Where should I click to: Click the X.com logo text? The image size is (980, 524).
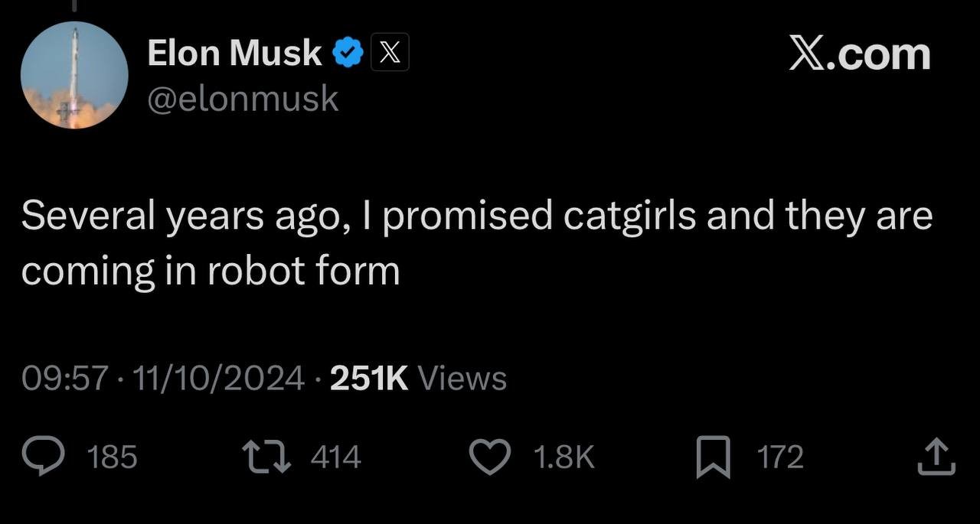[x=859, y=54]
